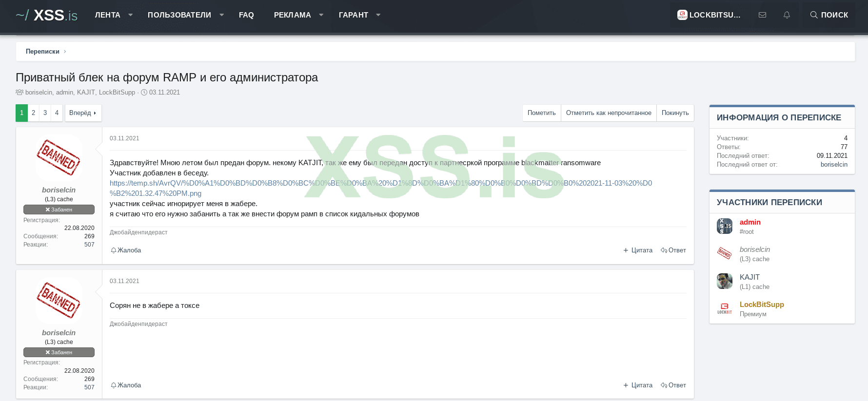The width and height of the screenshot is (868, 401).
Task: Go to page 2 of the conversation
Action: 33,113
